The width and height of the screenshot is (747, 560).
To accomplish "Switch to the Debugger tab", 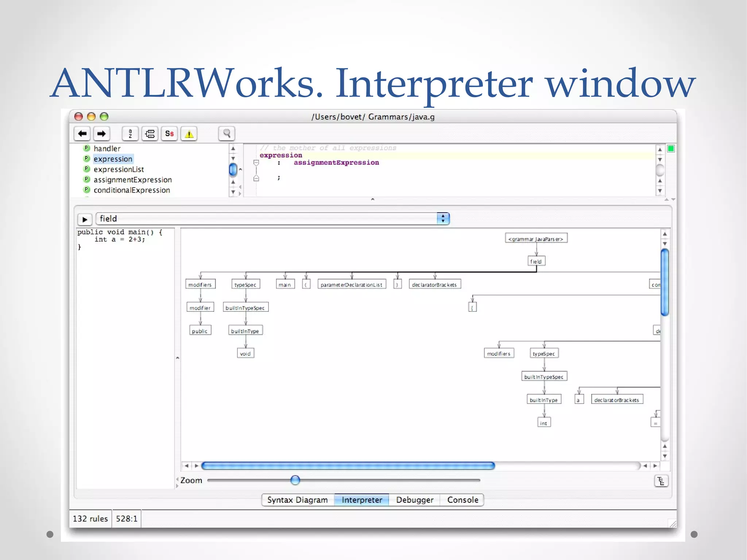I will tap(415, 500).
